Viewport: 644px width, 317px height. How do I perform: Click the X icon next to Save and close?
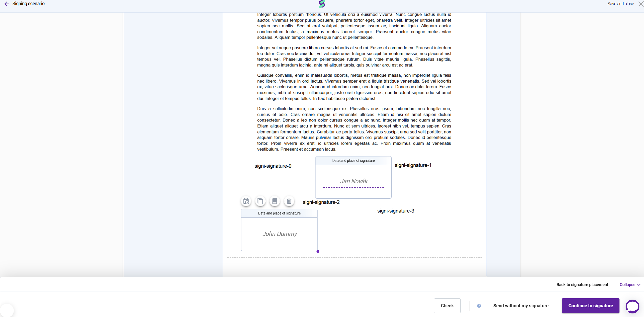click(x=641, y=4)
